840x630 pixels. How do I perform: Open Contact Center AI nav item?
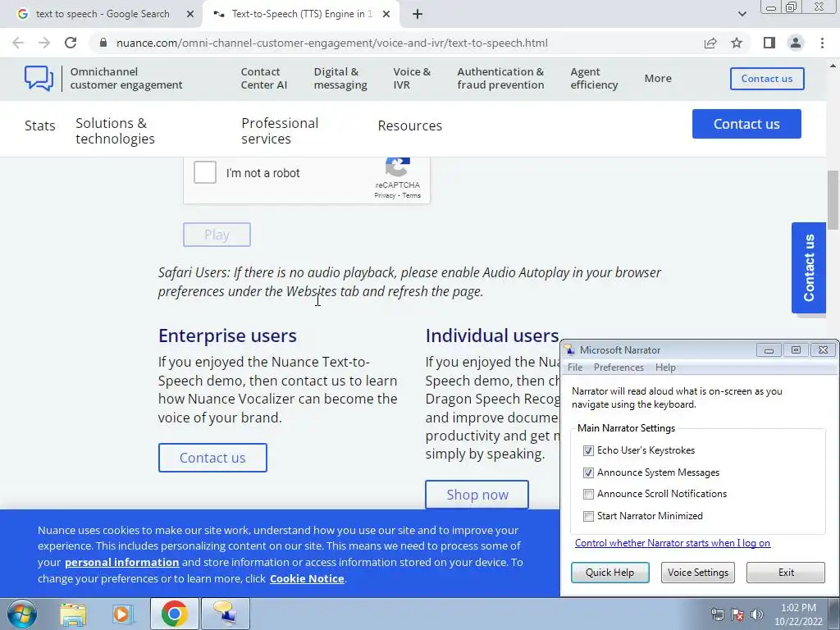click(263, 78)
